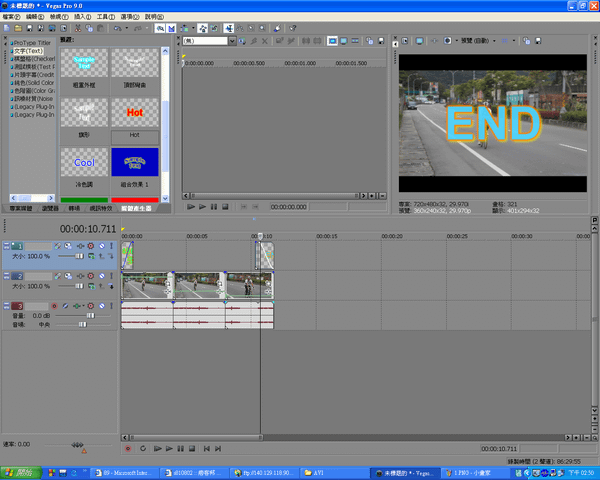
Task: Click the track 3 pan slider handle
Action: tap(83, 325)
